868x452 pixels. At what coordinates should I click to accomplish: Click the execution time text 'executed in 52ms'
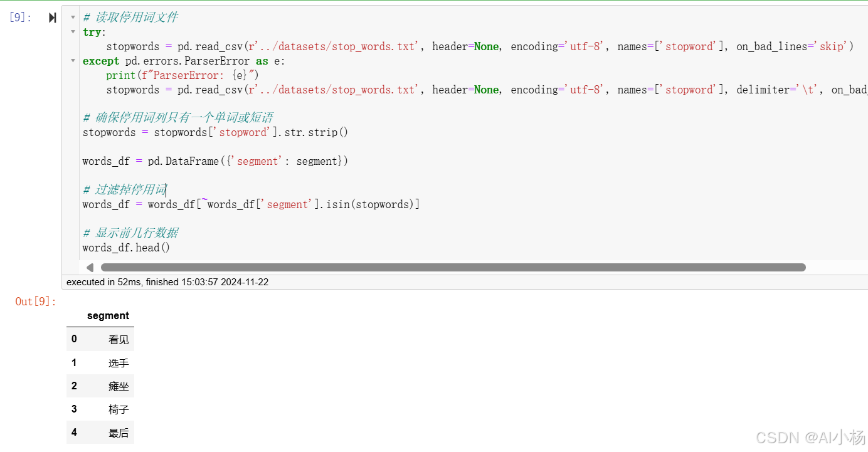(x=104, y=282)
